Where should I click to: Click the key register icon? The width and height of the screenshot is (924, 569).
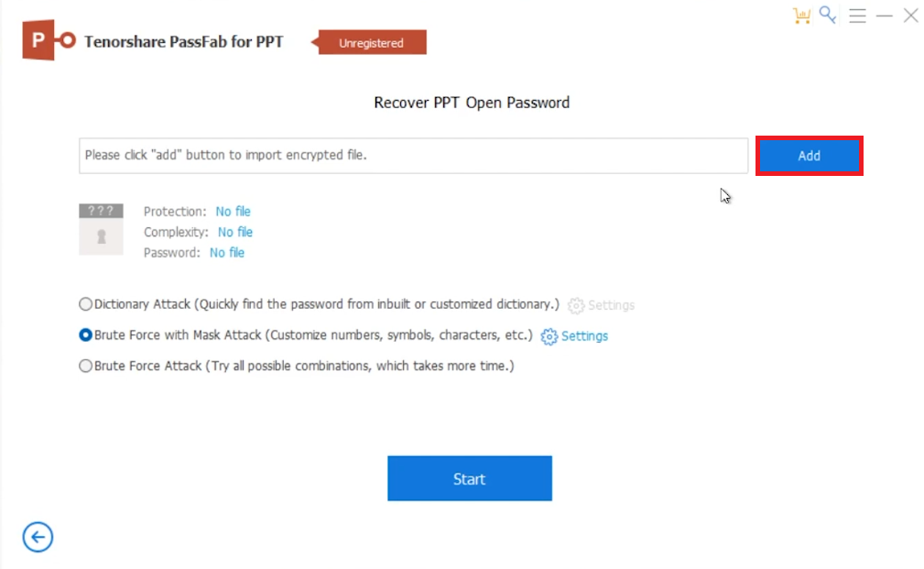[828, 15]
